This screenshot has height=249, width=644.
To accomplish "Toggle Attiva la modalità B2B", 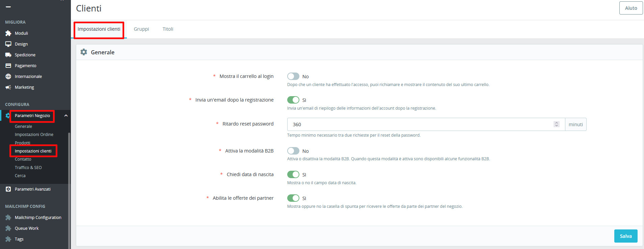I will 293,151.
